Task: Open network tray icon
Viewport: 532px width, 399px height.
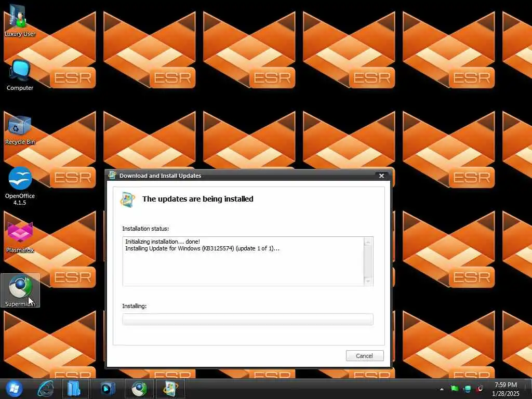Action: [x=467, y=389]
